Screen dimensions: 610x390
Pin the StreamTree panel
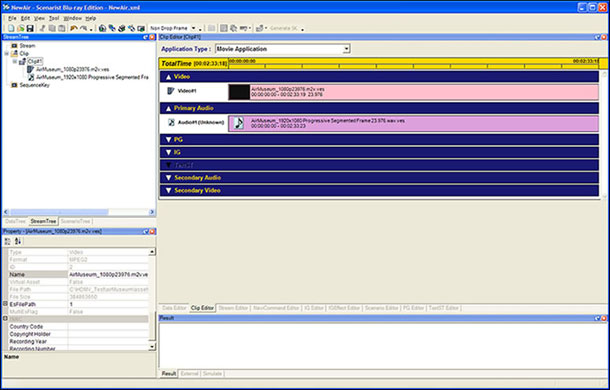pyautogui.click(x=146, y=37)
